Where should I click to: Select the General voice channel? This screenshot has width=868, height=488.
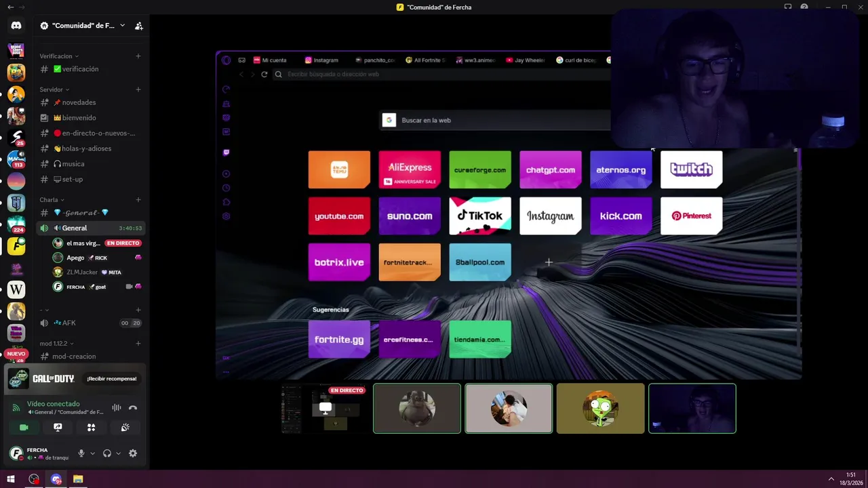click(91, 228)
